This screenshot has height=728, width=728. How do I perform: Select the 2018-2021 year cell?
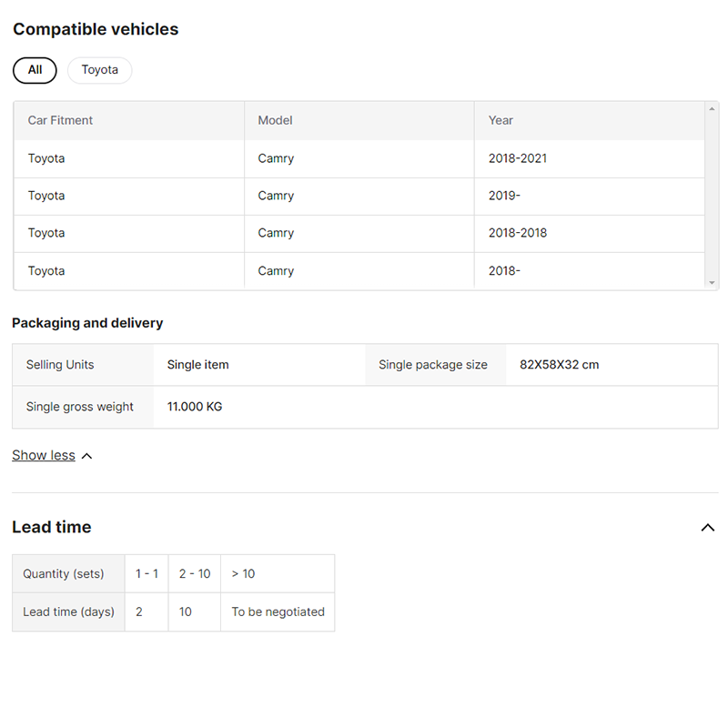[517, 158]
